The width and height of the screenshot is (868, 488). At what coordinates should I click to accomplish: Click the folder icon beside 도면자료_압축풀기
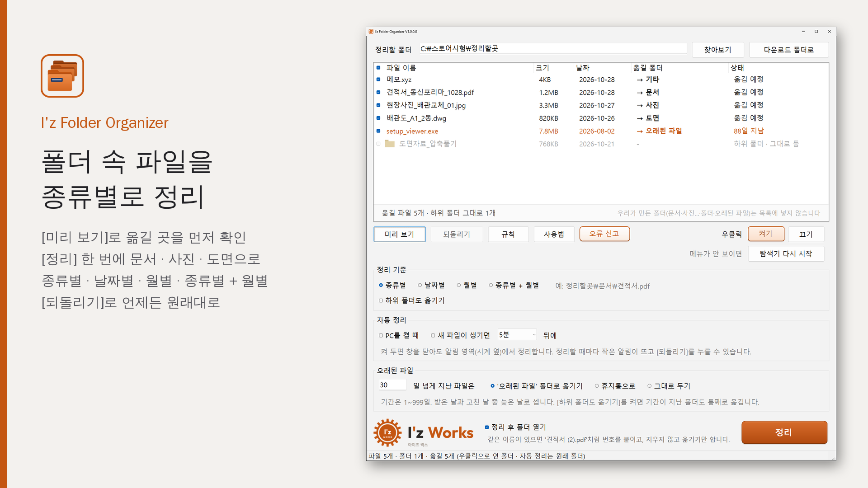390,144
